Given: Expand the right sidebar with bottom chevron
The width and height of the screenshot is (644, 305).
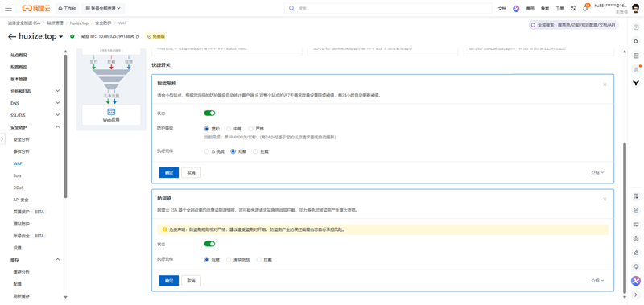Looking at the screenshot, I should tap(636, 295).
